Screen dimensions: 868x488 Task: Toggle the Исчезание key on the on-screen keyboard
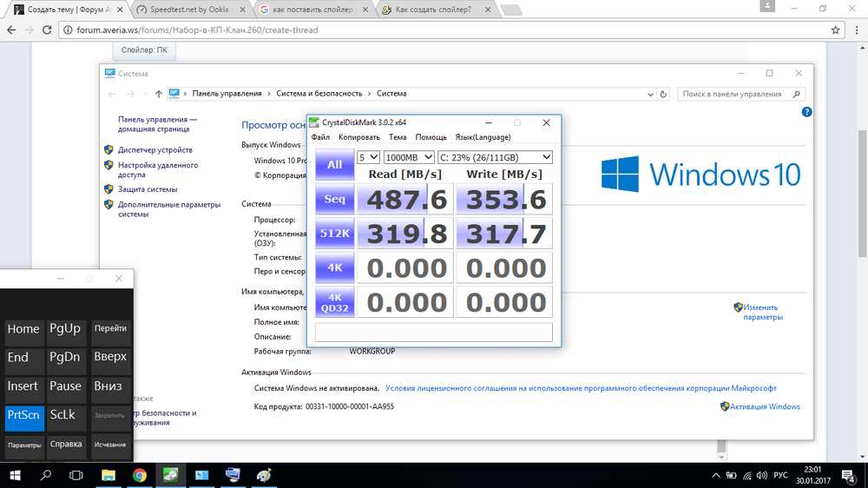[110, 445]
